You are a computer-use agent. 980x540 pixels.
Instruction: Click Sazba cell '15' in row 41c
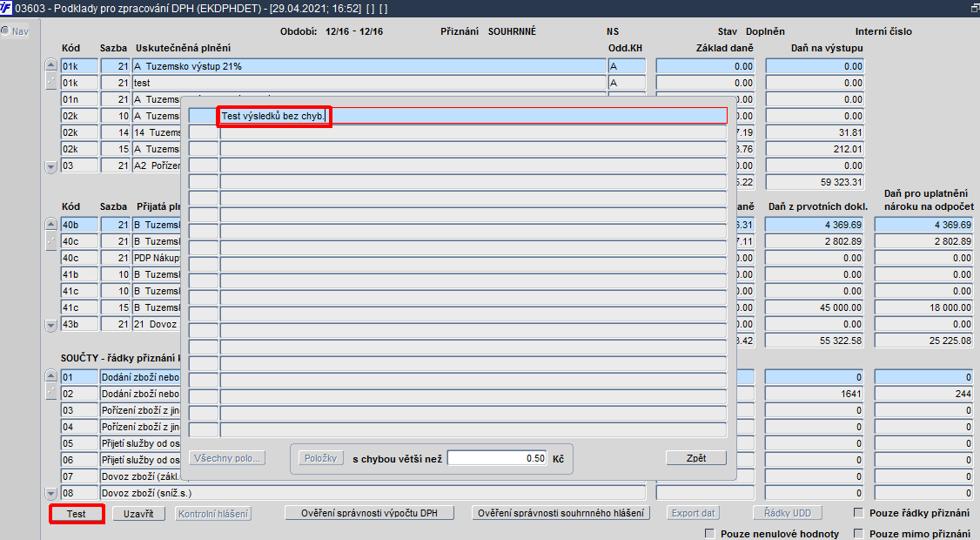(x=115, y=307)
